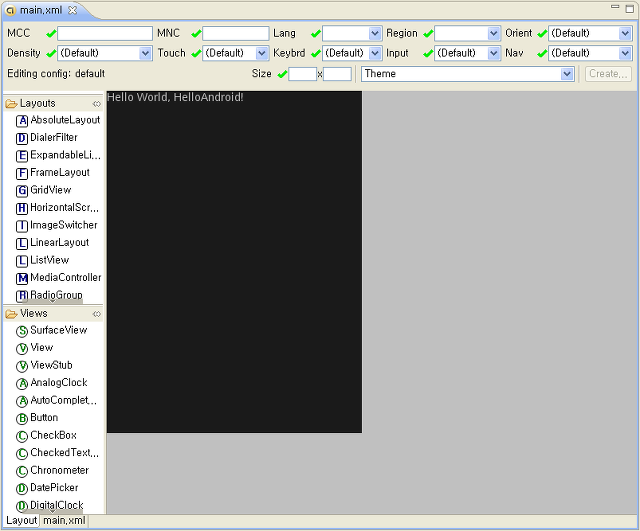Pick the DialerFilter layout icon
This screenshot has width=640, height=531.
coord(22,138)
